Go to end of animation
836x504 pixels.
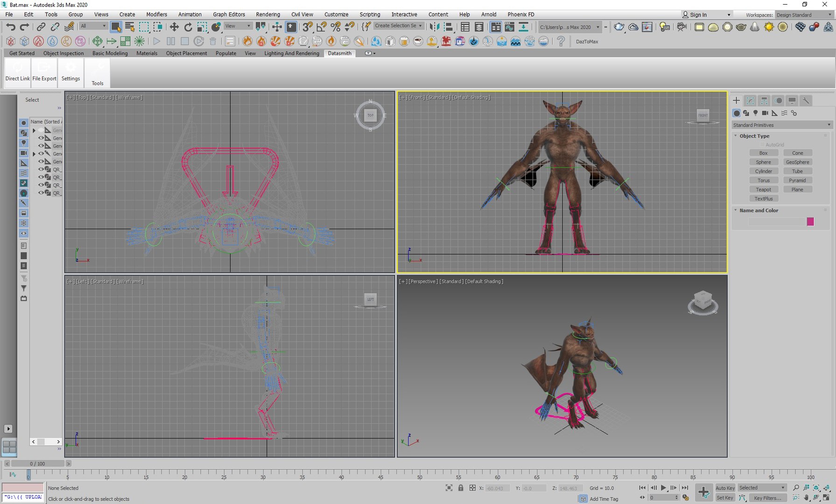685,488
